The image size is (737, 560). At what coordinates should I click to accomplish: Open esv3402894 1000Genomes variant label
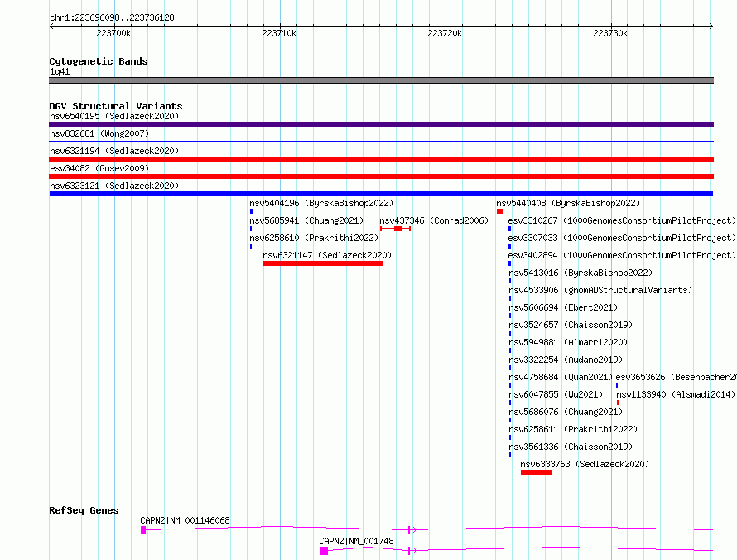click(x=623, y=255)
